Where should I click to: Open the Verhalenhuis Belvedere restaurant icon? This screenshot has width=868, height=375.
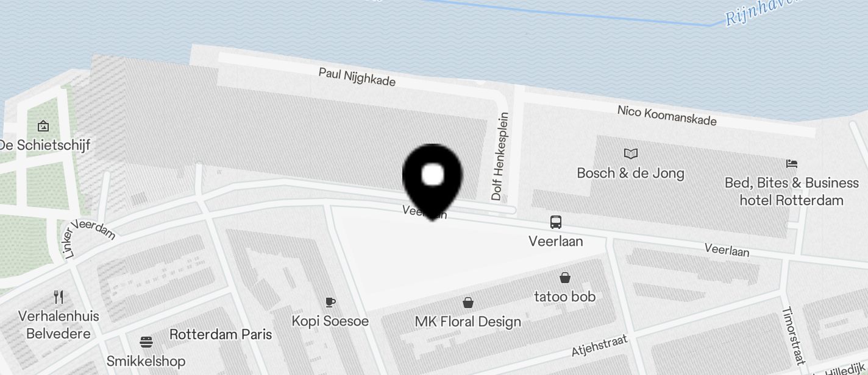59,297
